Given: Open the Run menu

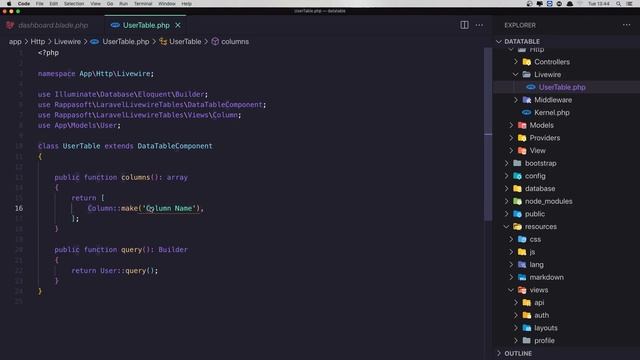Looking at the screenshot, I should pyautogui.click(x=124, y=4).
